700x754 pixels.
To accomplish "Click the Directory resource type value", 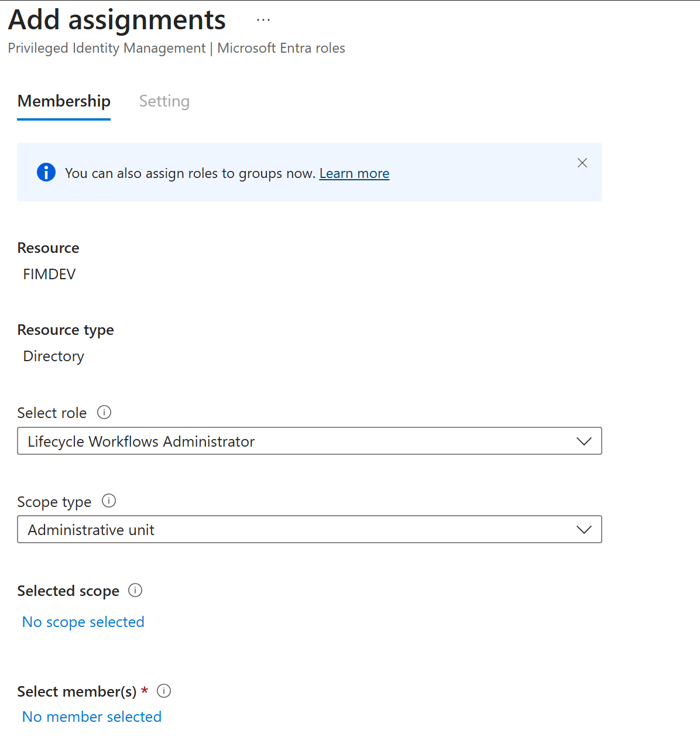I will pyautogui.click(x=53, y=356).
